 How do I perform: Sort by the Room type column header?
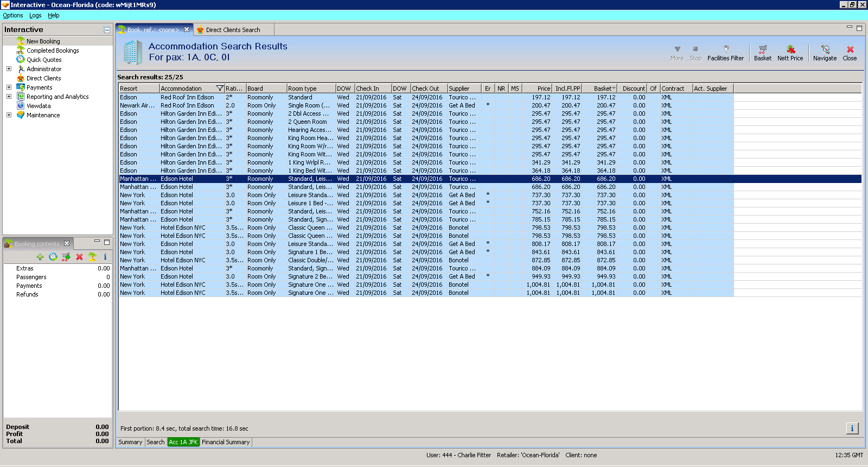click(311, 89)
